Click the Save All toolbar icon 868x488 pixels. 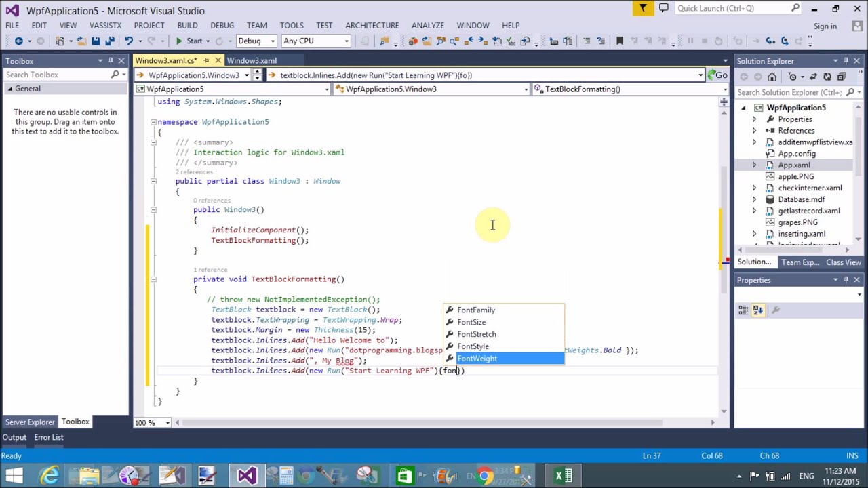tap(110, 41)
